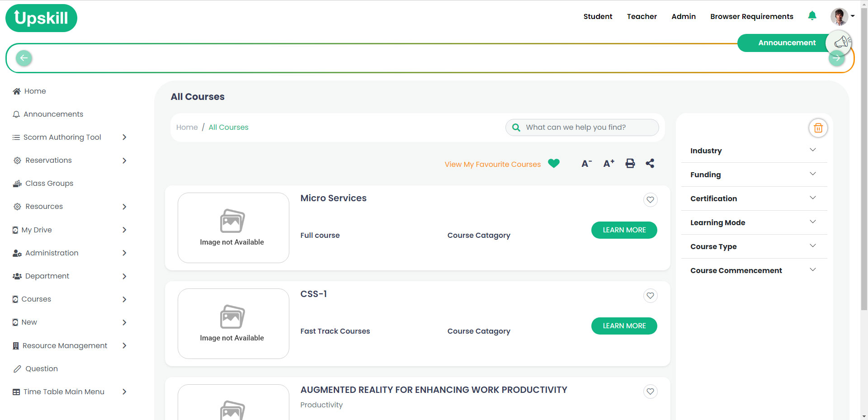Click the Resources gear icon
The image size is (868, 420).
click(17, 207)
